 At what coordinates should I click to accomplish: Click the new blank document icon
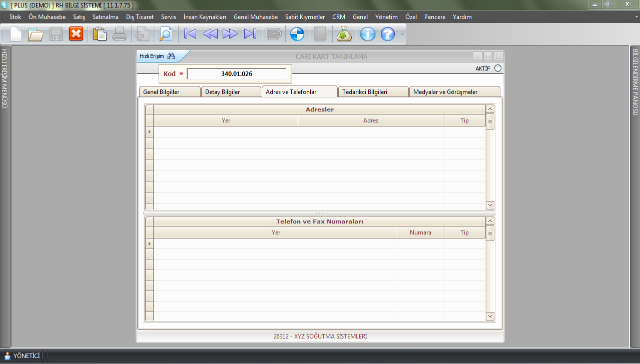16,34
